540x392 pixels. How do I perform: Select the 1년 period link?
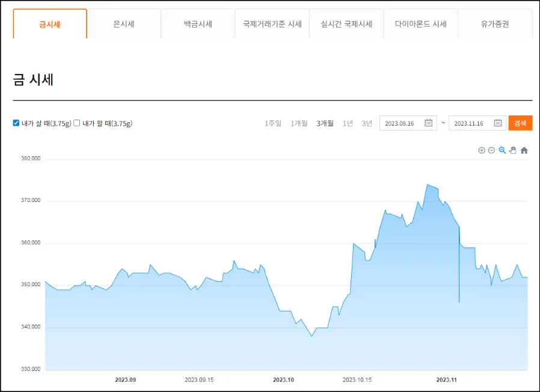pos(348,123)
